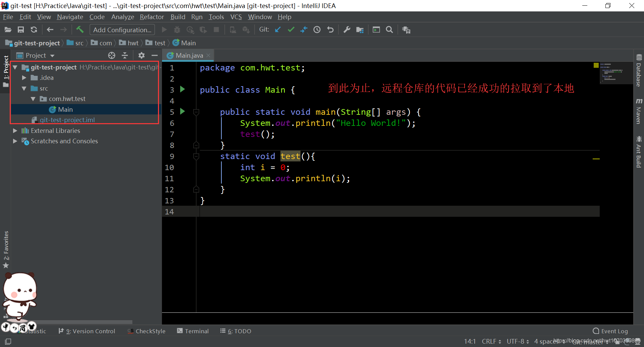
Task: Run main method via gutter arrow on line 5
Action: (x=182, y=111)
